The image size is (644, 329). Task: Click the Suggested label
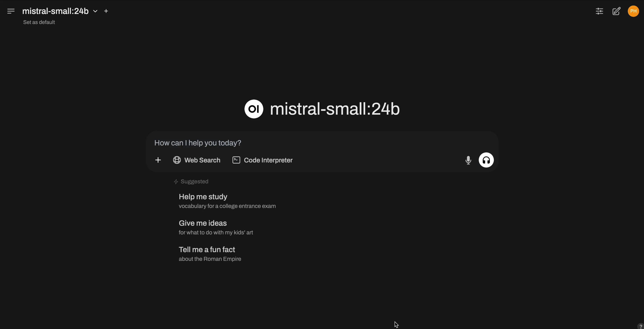pyautogui.click(x=191, y=181)
